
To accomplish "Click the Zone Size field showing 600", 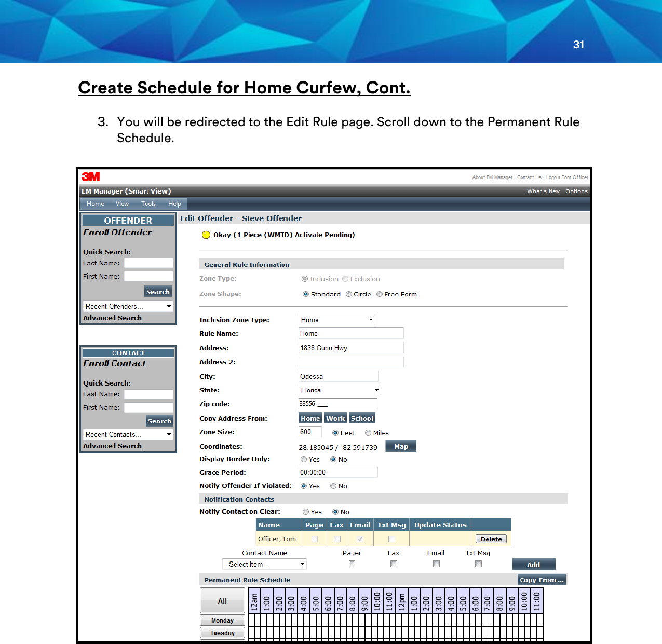I will (310, 432).
